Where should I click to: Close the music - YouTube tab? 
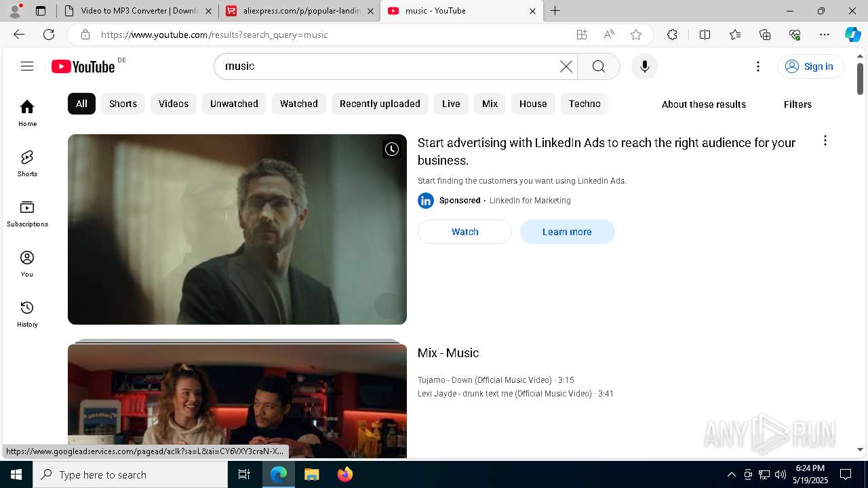[532, 11]
